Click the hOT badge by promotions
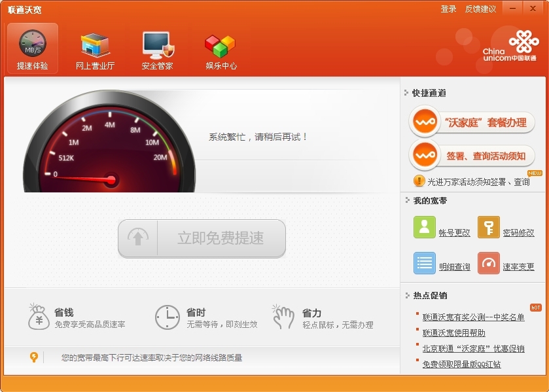 click(536, 308)
